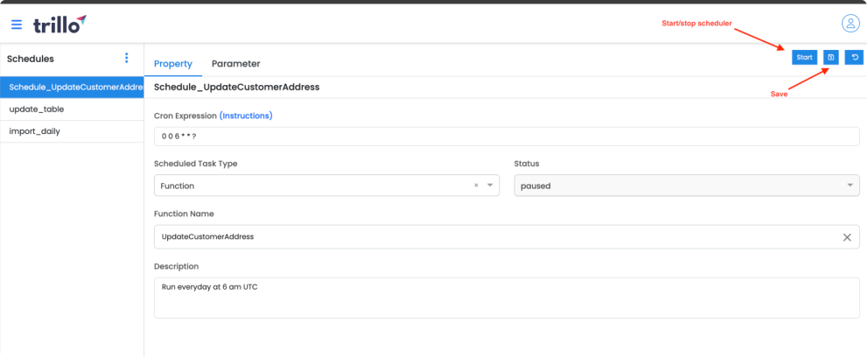Open the hamburger navigation menu

[x=17, y=25]
